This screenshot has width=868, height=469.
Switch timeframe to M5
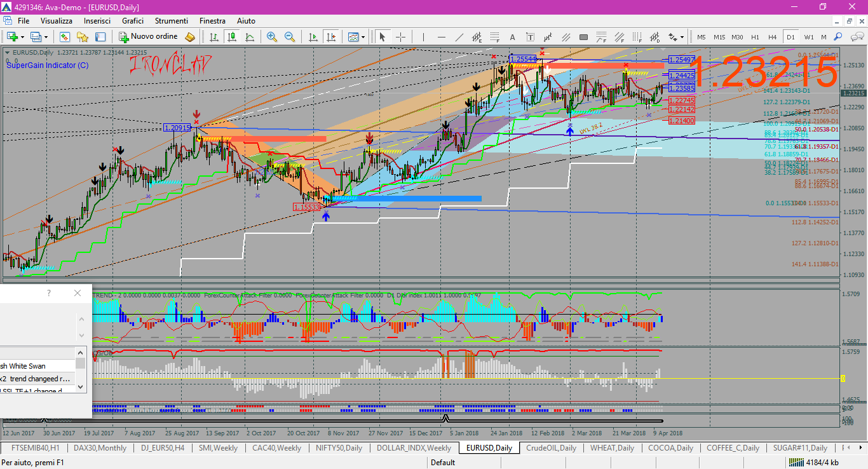pos(702,37)
